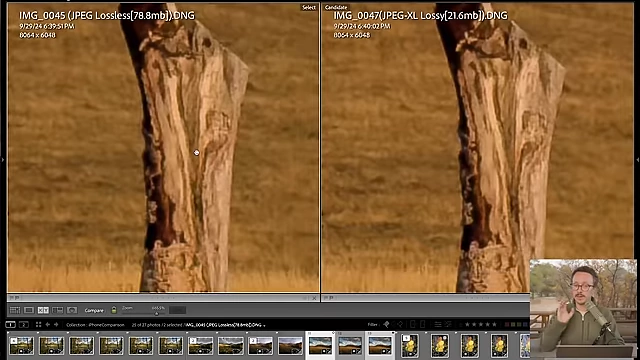Filter by green color label swatch

[518, 325]
